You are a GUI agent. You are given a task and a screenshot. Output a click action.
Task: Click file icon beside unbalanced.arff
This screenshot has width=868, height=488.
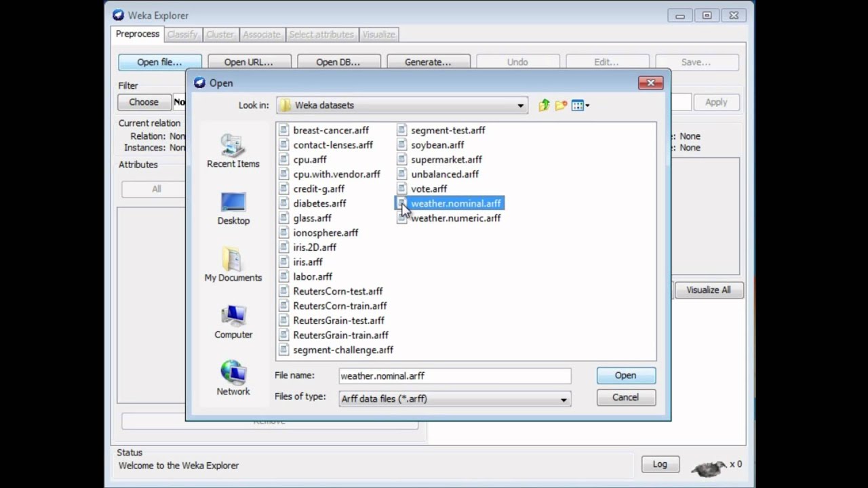402,174
